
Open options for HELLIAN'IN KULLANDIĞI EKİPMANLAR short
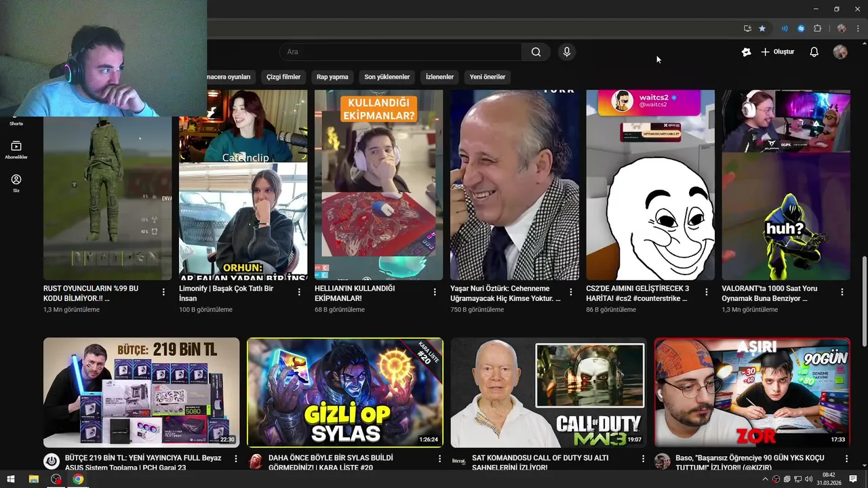[435, 292]
